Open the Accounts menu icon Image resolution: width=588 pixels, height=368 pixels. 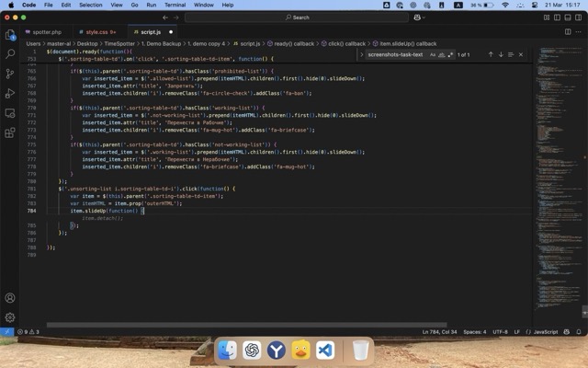click(10, 298)
